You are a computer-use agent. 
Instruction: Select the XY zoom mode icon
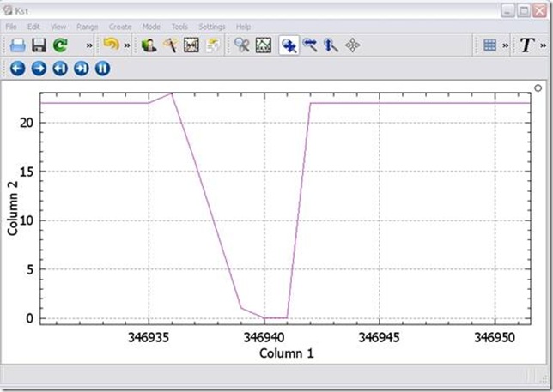(289, 45)
